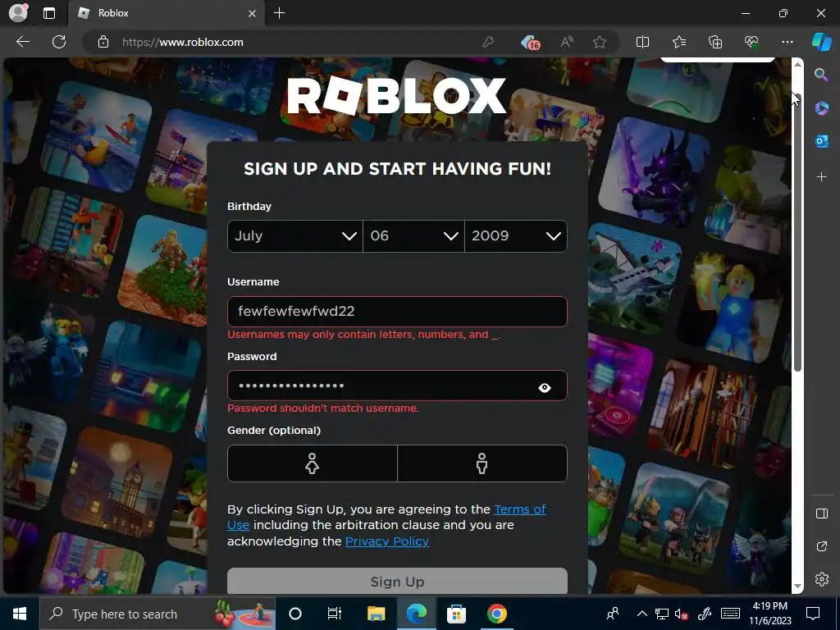Open notification center
Screen dimensions: 840x630
click(813, 614)
